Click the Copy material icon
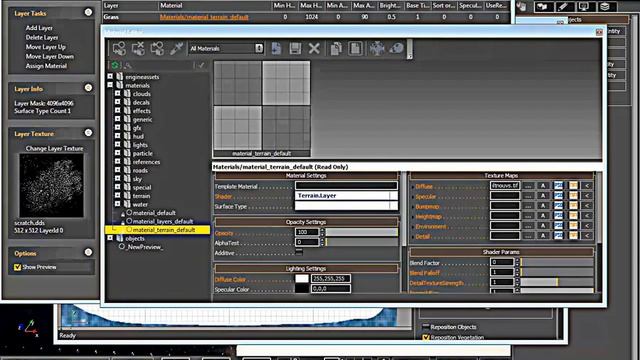The width and height of the screenshot is (640, 360). tap(336, 49)
